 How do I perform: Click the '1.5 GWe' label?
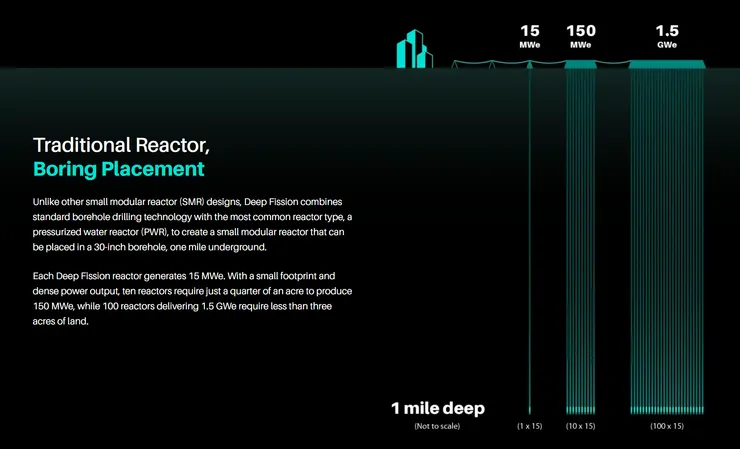pos(667,37)
